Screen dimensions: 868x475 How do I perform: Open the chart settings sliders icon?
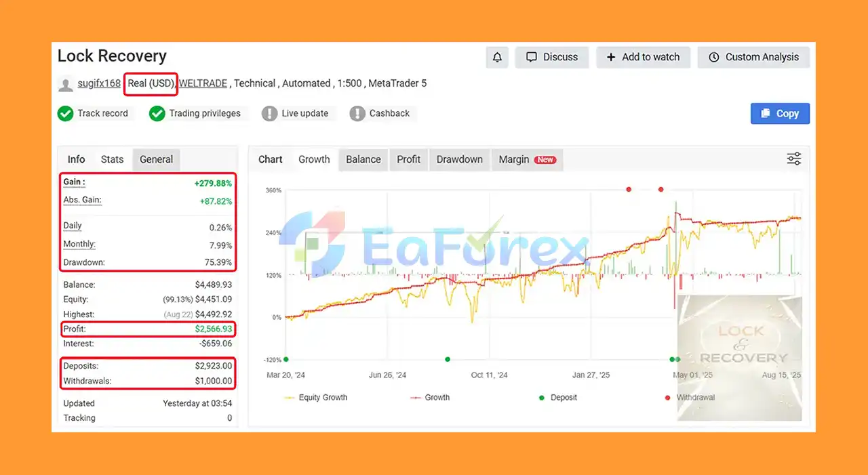[794, 159]
